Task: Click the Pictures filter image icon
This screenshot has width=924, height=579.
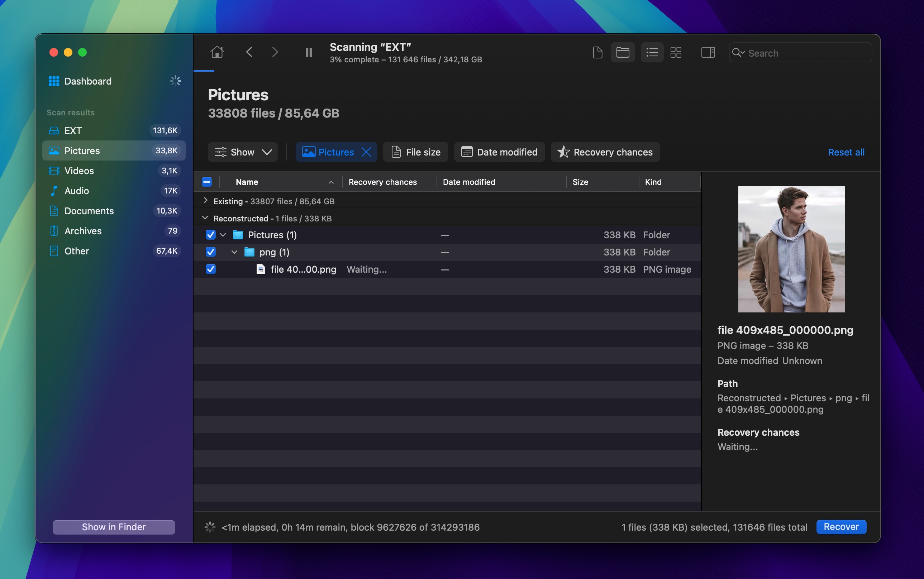Action: pyautogui.click(x=309, y=152)
